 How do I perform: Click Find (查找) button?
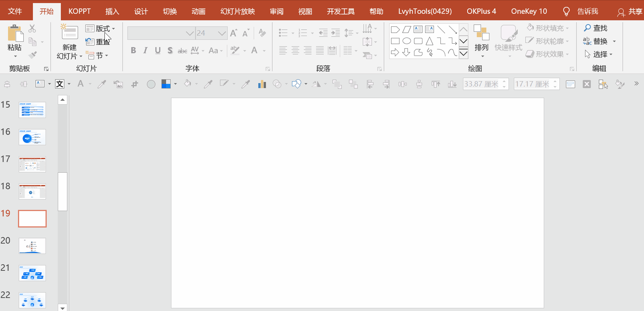[x=595, y=28]
